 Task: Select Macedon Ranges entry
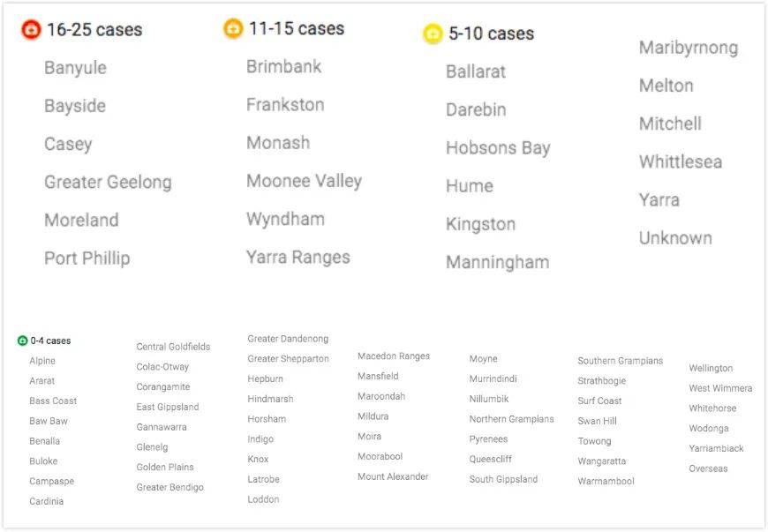pyautogui.click(x=394, y=356)
